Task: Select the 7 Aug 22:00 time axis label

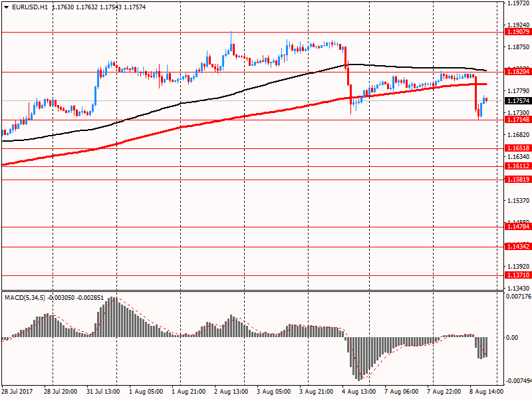Action: [444, 392]
